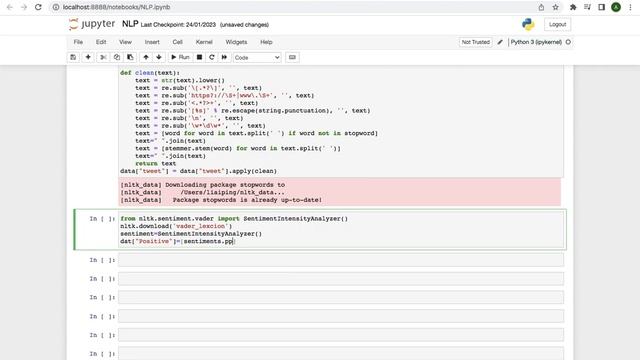Share this page icon in address bar
The width and height of the screenshot is (640, 360).
[x=541, y=7]
